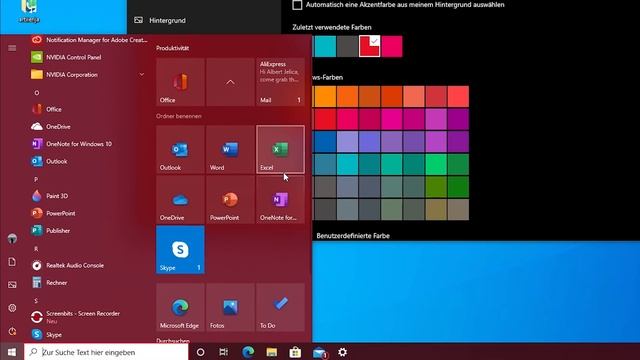
Task: Enable automatic accent color from background checkbox
Action: click(x=297, y=5)
